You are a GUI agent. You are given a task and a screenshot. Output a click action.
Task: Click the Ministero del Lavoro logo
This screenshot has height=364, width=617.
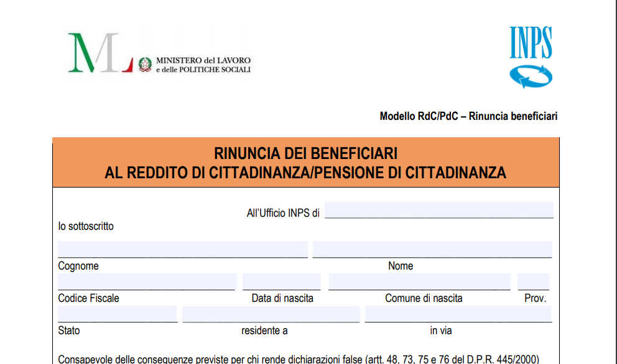(159, 53)
